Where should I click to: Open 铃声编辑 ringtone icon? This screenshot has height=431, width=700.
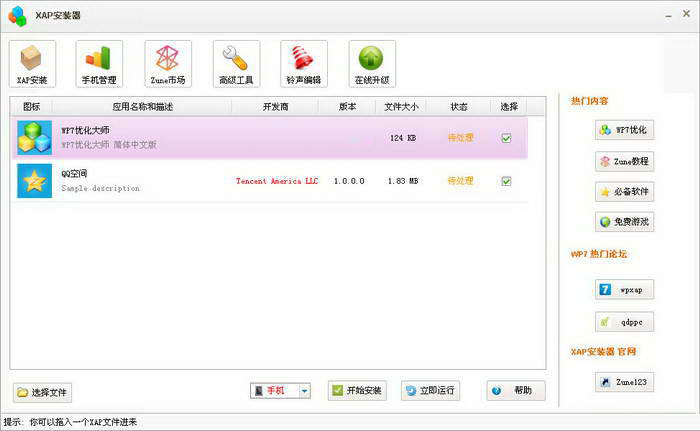click(304, 64)
